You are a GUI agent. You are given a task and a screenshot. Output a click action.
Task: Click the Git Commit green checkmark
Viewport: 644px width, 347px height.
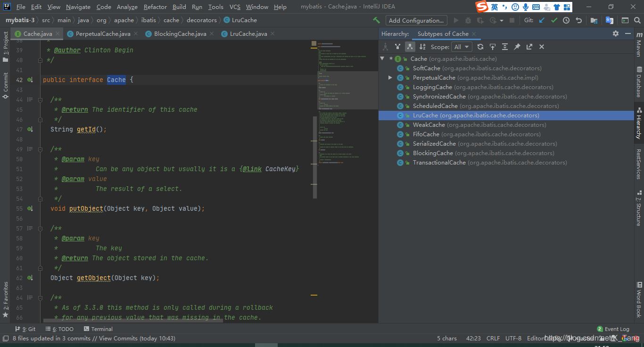pos(554,20)
